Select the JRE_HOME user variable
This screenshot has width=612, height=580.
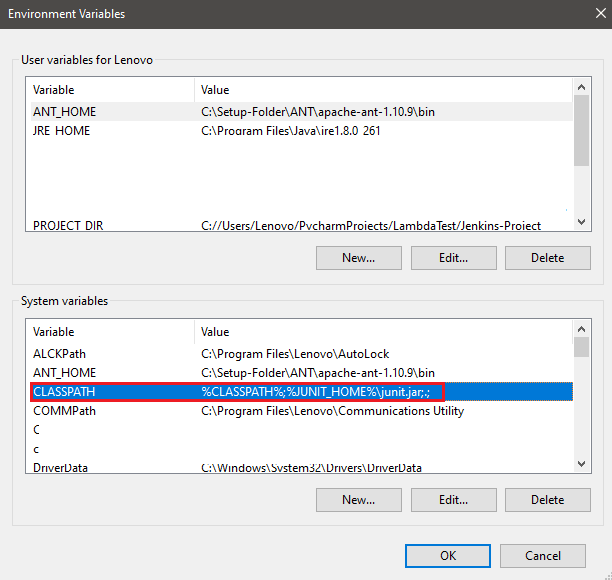coord(62,131)
